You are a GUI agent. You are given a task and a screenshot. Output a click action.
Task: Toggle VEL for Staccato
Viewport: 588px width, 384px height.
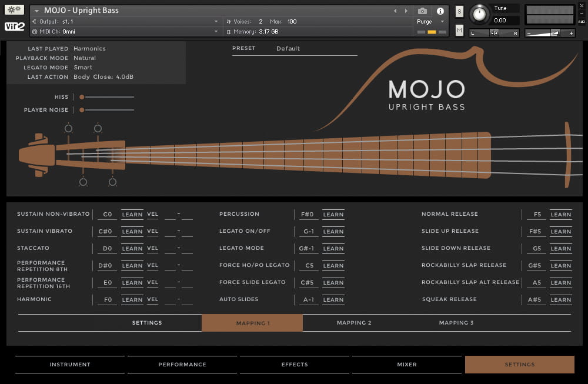(152, 248)
